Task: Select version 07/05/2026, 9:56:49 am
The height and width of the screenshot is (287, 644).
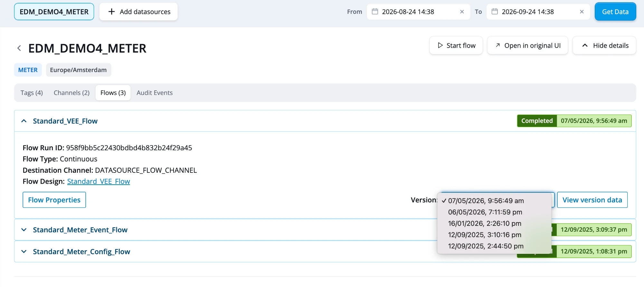Action: [494, 201]
